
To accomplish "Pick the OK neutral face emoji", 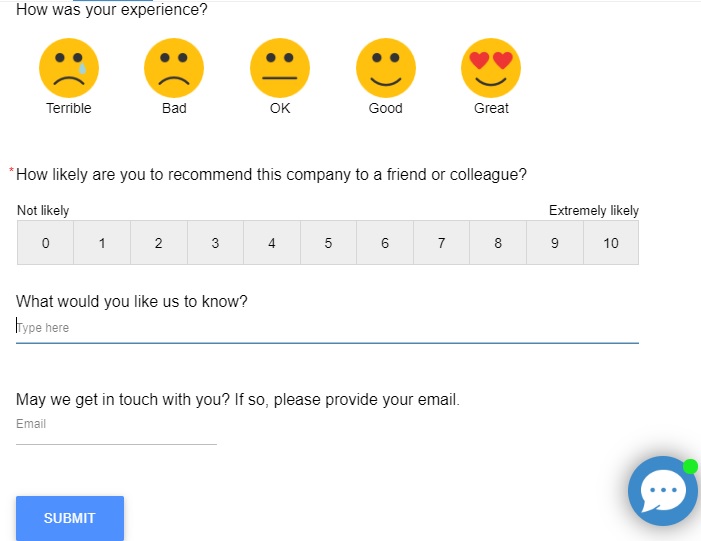I will 280,68.
